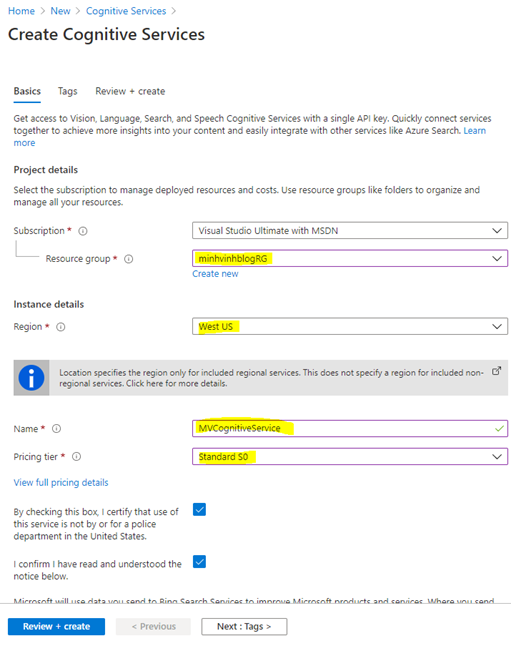This screenshot has width=511, height=646.
Task: Show the Resource group info icon
Action: pyautogui.click(x=129, y=259)
